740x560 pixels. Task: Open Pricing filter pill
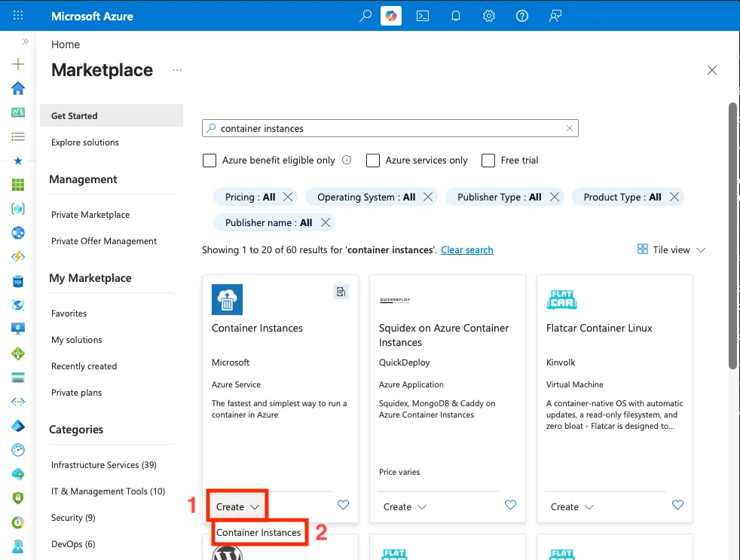click(249, 197)
